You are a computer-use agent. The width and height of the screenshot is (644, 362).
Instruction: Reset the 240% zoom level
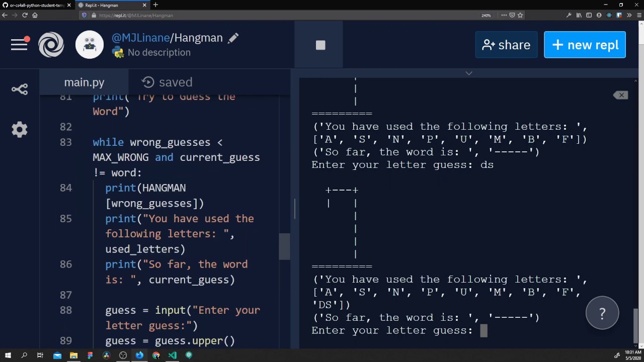[486, 15]
